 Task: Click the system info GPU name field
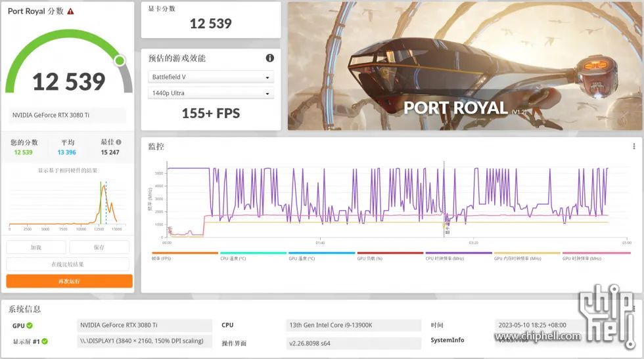click(144, 325)
